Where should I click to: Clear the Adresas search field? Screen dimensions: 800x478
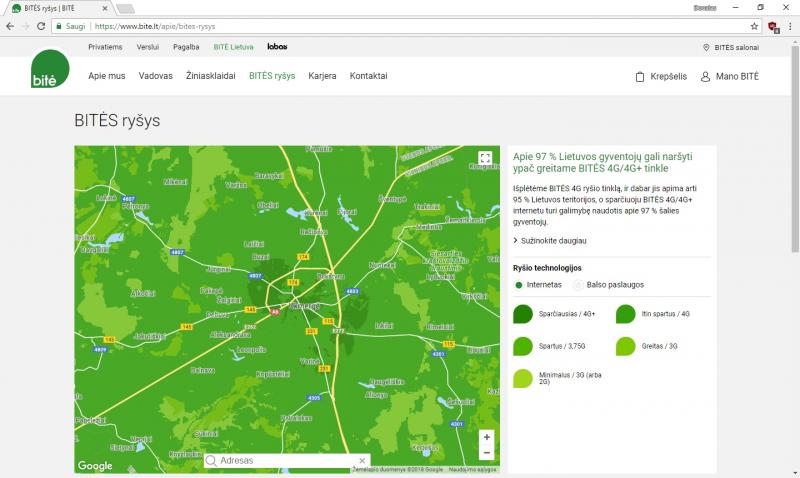point(362,460)
